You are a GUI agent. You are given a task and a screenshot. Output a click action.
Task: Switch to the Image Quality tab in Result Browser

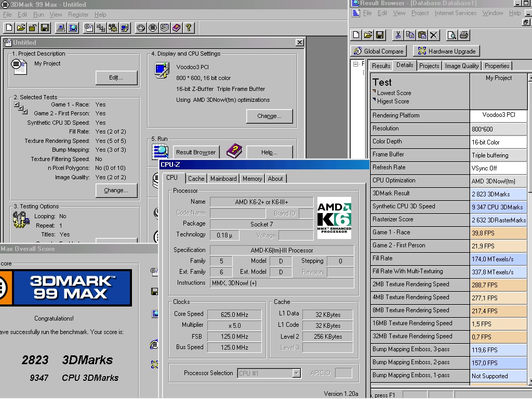pos(462,66)
